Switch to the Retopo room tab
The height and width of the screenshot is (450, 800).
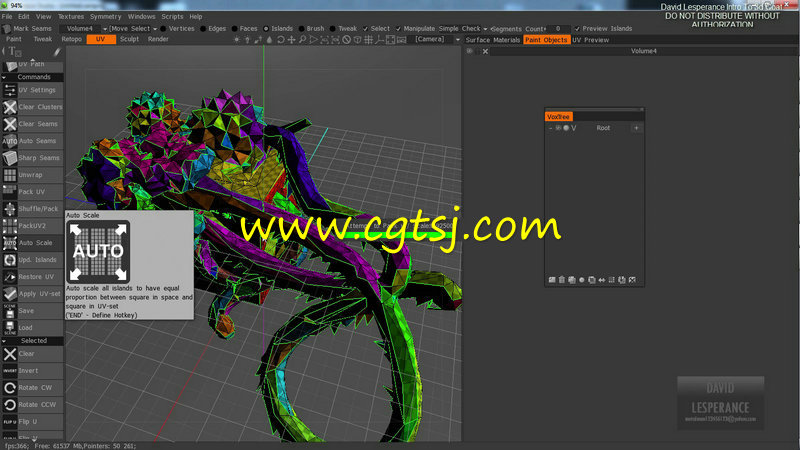point(71,39)
